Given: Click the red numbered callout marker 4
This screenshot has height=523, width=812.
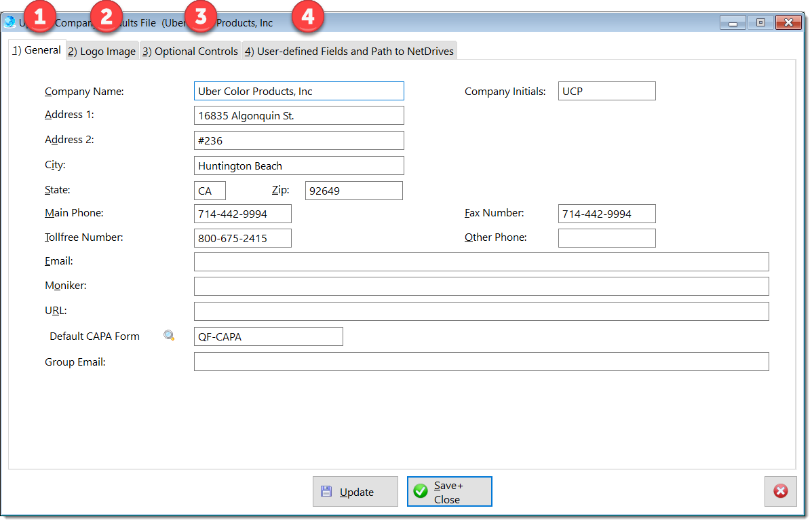Looking at the screenshot, I should click(308, 16).
